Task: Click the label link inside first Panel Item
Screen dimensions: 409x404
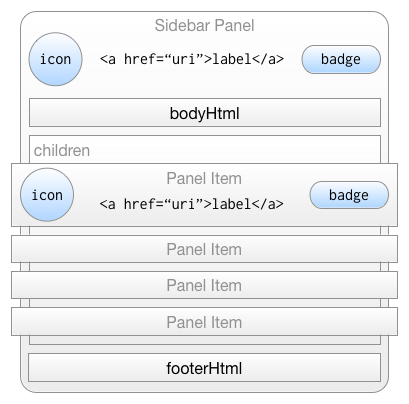Action: click(x=191, y=204)
